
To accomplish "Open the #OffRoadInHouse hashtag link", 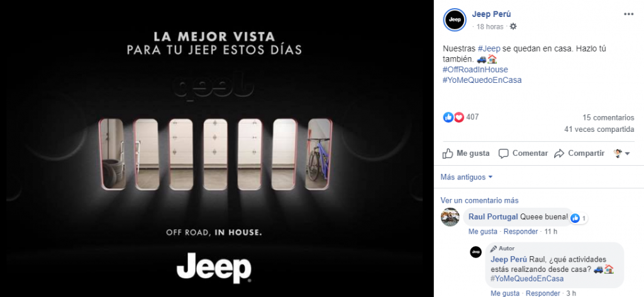I will 475,70.
